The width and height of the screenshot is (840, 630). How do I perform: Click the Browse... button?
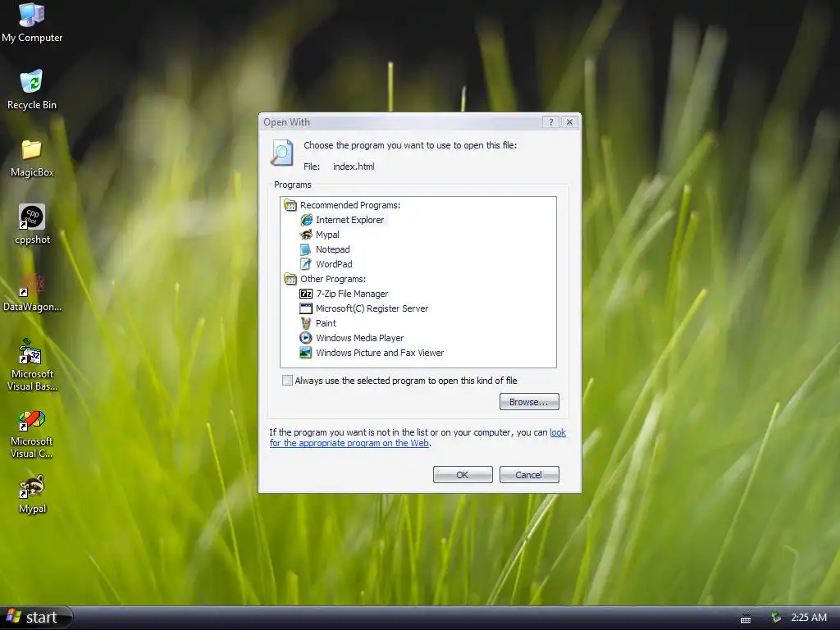pyautogui.click(x=529, y=402)
